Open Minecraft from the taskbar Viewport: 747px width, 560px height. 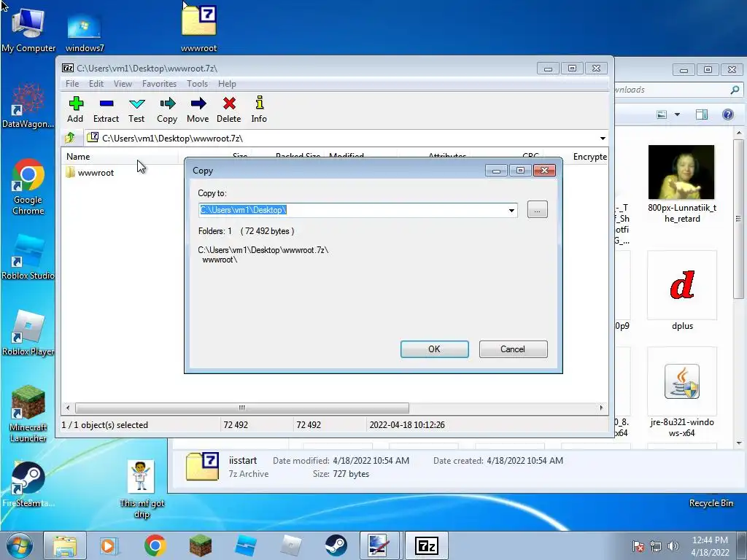tap(201, 545)
